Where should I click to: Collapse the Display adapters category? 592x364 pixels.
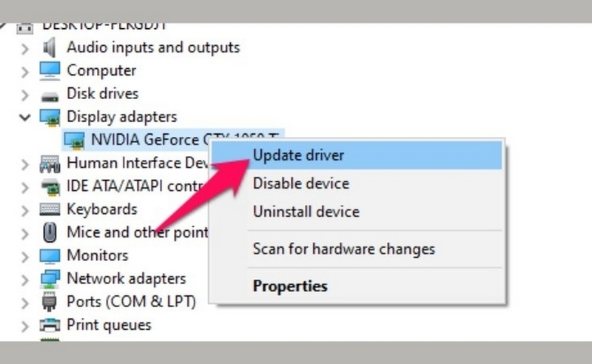pos(24,118)
